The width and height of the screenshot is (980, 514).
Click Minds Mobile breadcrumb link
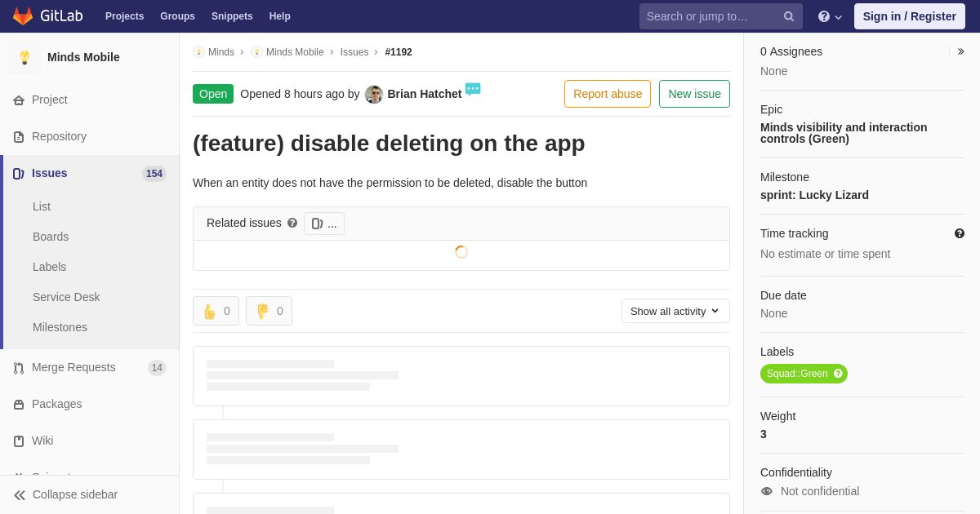(x=295, y=52)
